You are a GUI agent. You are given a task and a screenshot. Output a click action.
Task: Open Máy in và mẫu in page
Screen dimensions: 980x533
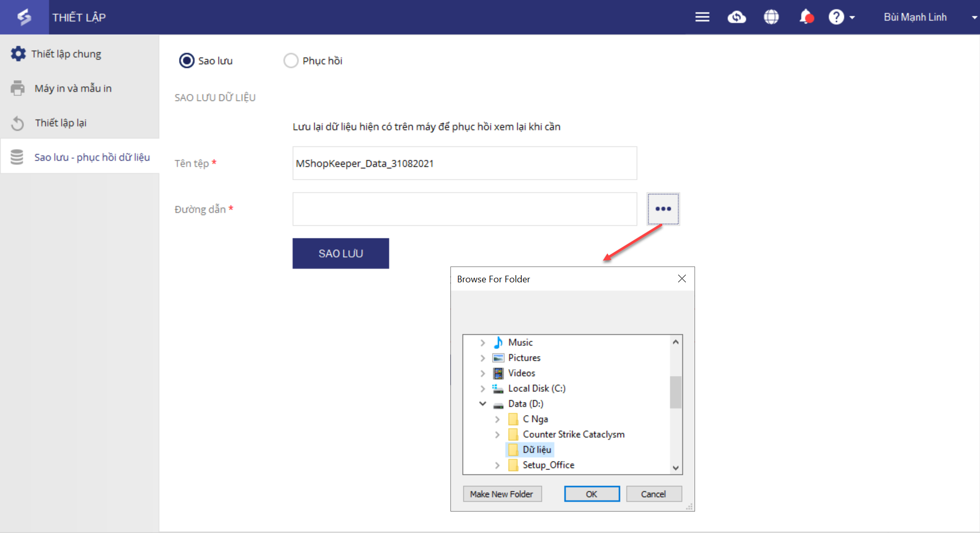click(80, 88)
